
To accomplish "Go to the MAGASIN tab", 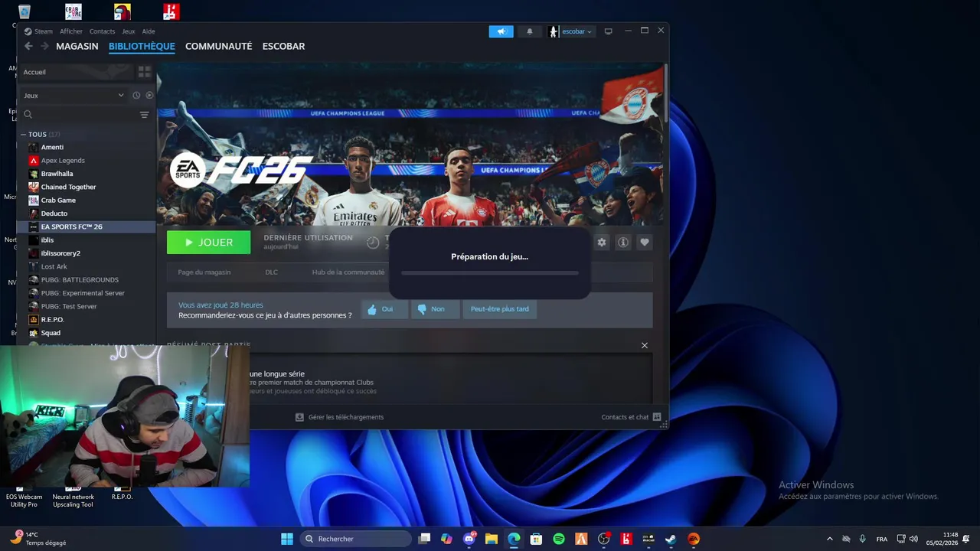I will tap(77, 46).
